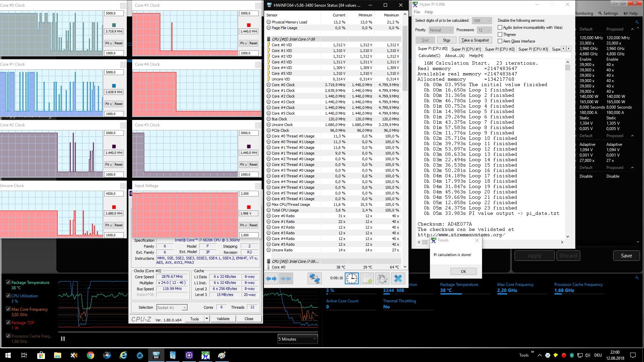Toggle Package TDP monitor checkbox
This screenshot has height=362, width=644.
coord(8,322)
